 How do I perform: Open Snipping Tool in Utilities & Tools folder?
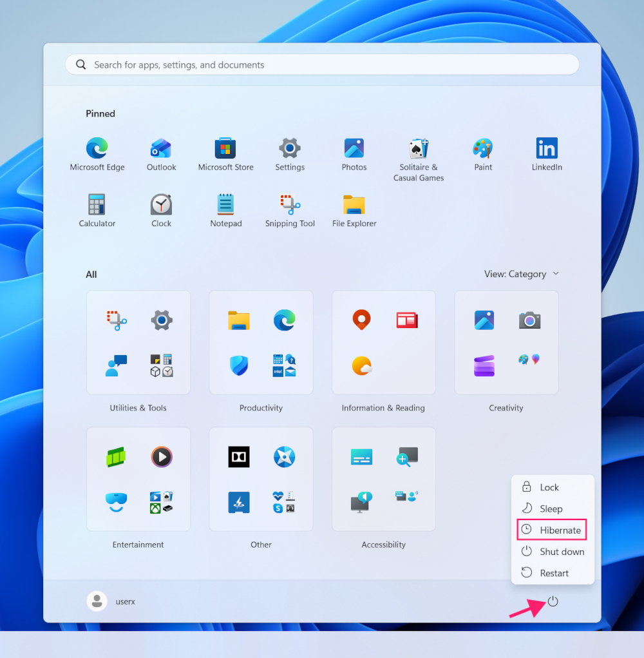click(116, 320)
